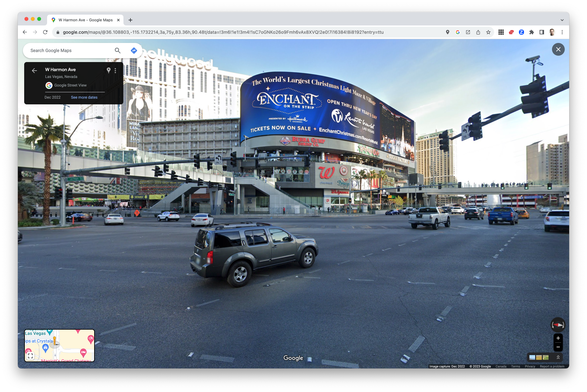Focus the Search Google Maps field

coord(70,51)
